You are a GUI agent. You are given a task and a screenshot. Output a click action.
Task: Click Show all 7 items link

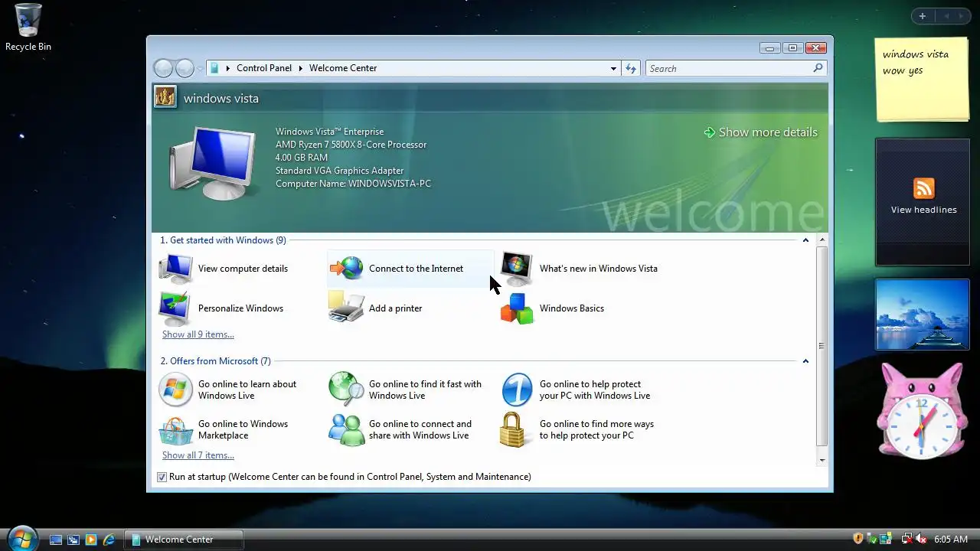pyautogui.click(x=198, y=455)
